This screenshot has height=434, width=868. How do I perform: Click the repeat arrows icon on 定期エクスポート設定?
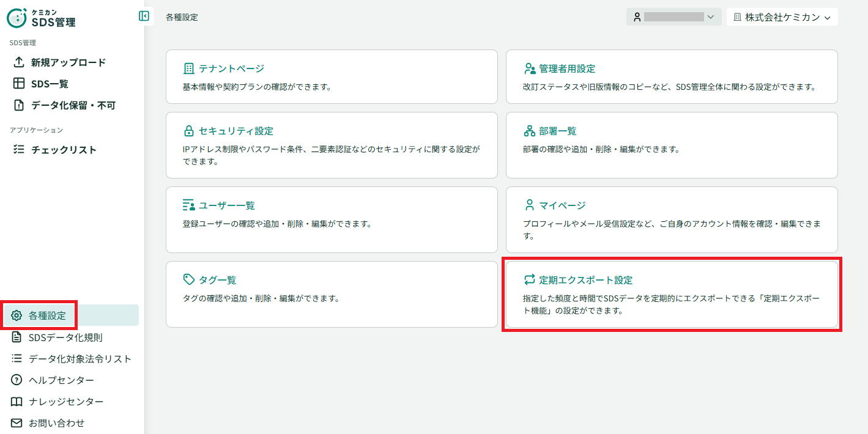click(529, 280)
